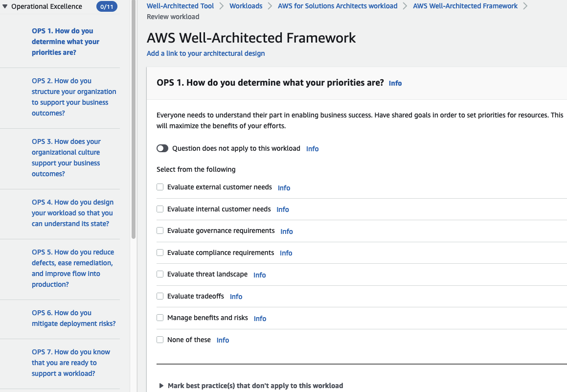The height and width of the screenshot is (392, 567).
Task: Open Info next to OPS 1 heading
Action: 395,83
